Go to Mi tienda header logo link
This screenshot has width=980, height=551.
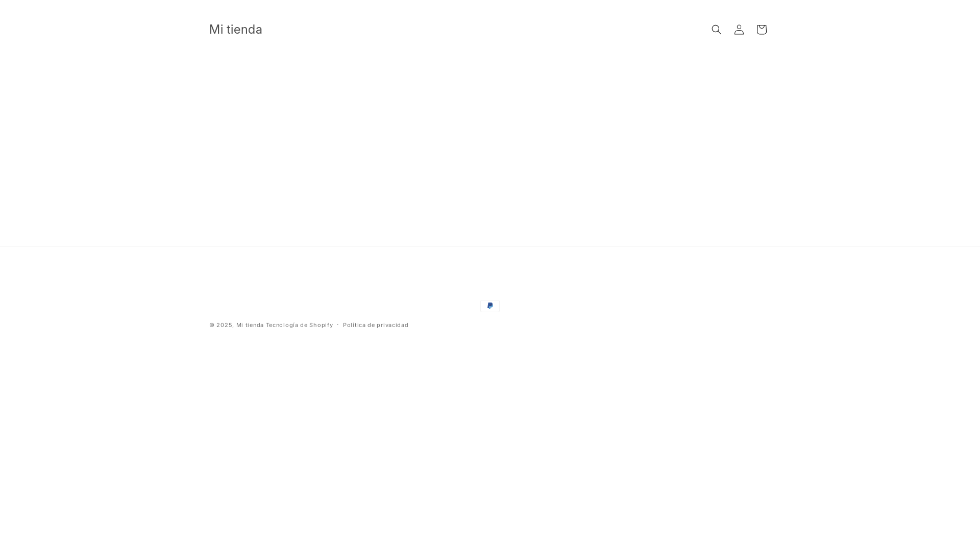click(236, 30)
